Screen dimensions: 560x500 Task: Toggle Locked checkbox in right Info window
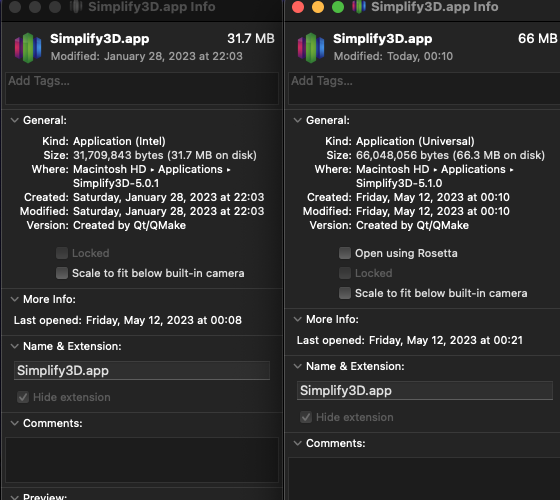(x=345, y=273)
